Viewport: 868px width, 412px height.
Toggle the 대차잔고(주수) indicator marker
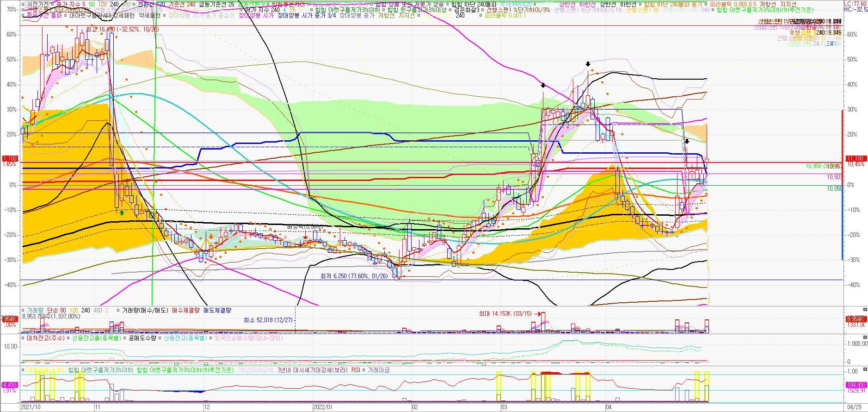point(23,338)
